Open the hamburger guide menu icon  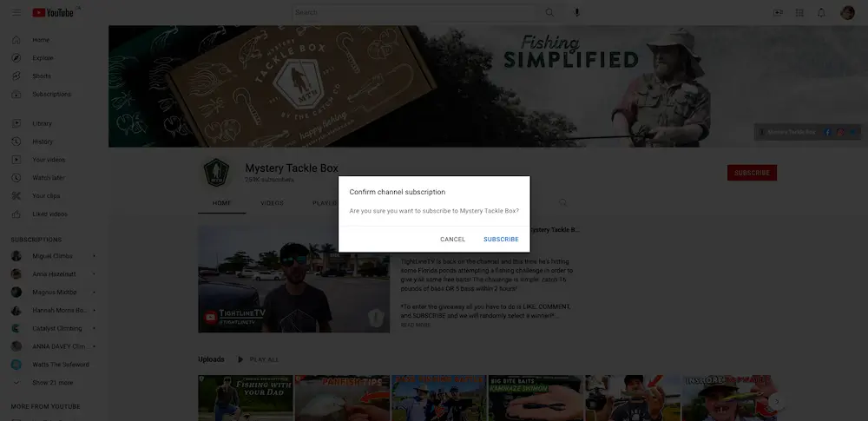pyautogui.click(x=16, y=12)
